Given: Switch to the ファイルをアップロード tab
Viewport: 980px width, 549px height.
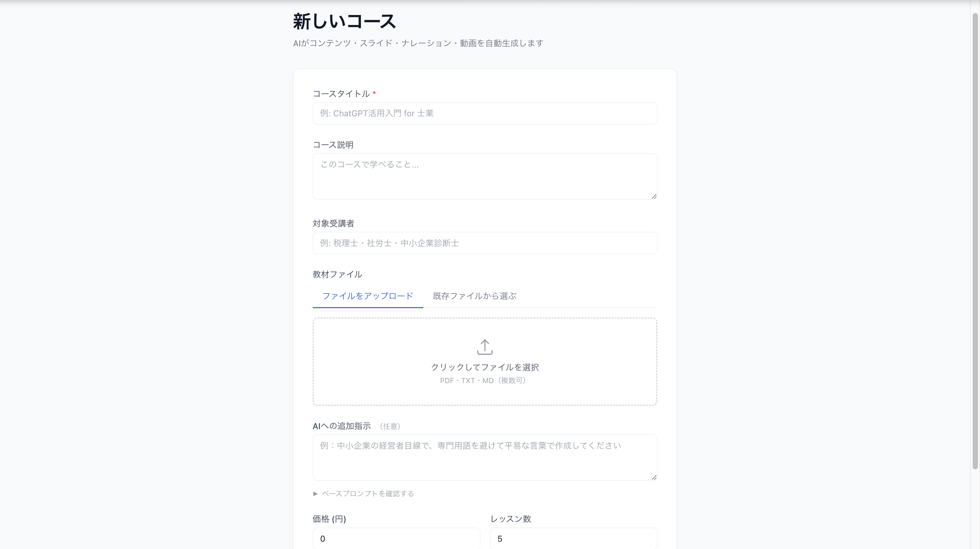Looking at the screenshot, I should point(367,296).
